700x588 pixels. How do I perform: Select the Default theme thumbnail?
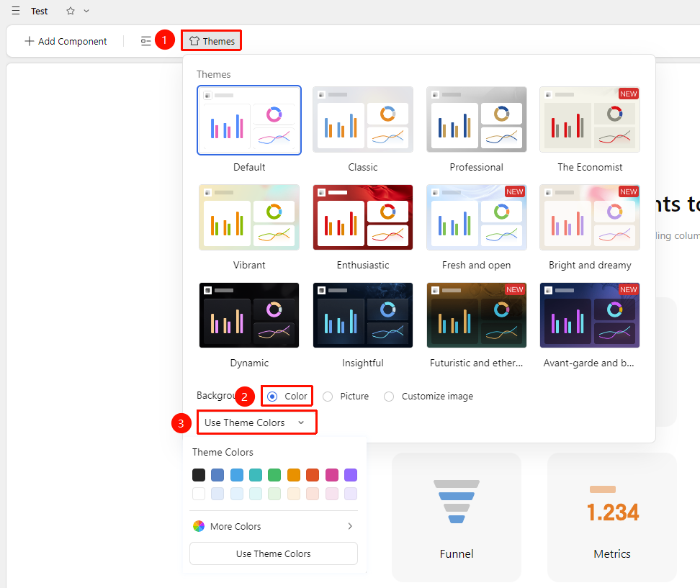(x=249, y=120)
